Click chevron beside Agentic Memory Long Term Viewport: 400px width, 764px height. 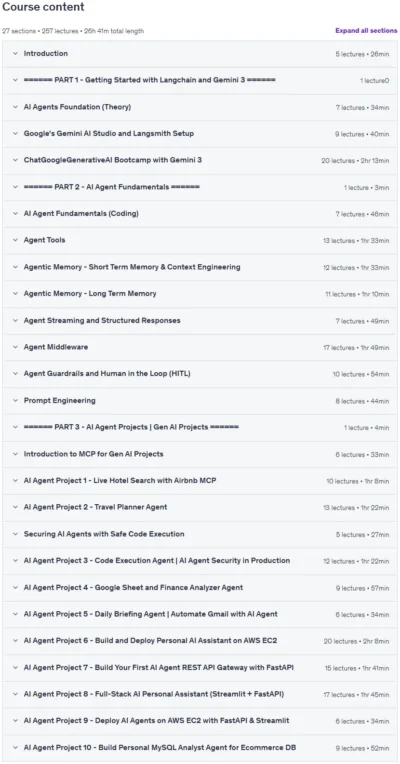coord(15,294)
